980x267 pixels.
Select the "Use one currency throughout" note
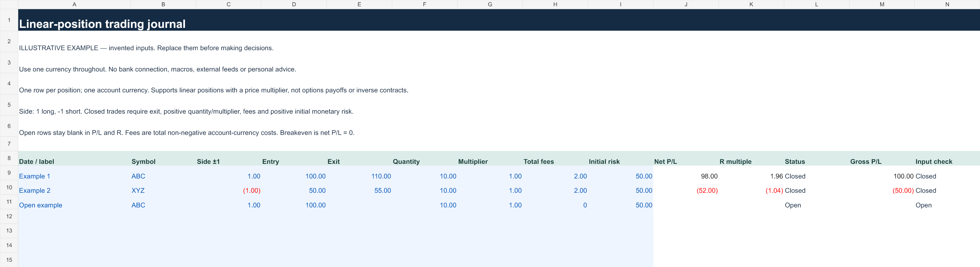(157, 69)
